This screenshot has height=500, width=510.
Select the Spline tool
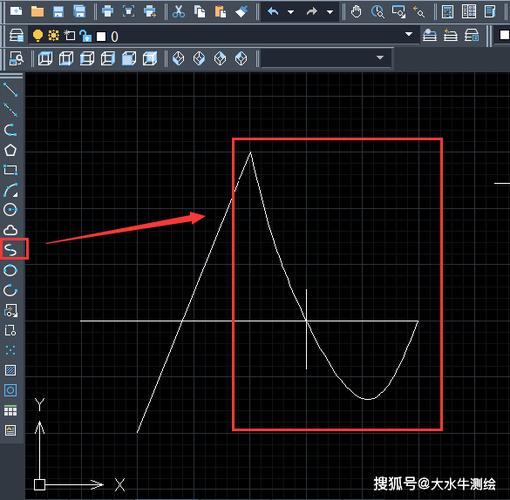(10, 249)
